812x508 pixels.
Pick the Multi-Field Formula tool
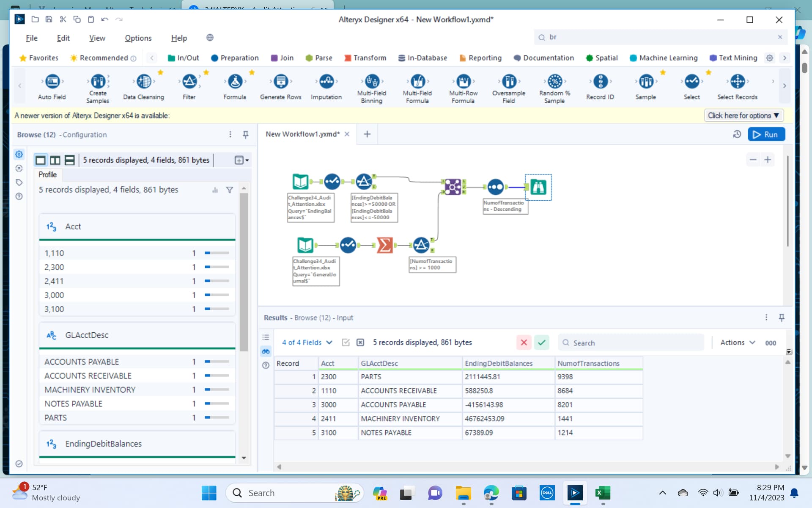tap(417, 89)
